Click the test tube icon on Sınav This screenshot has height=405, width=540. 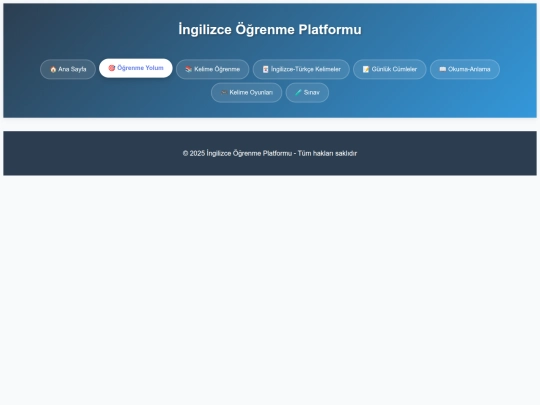click(x=298, y=93)
